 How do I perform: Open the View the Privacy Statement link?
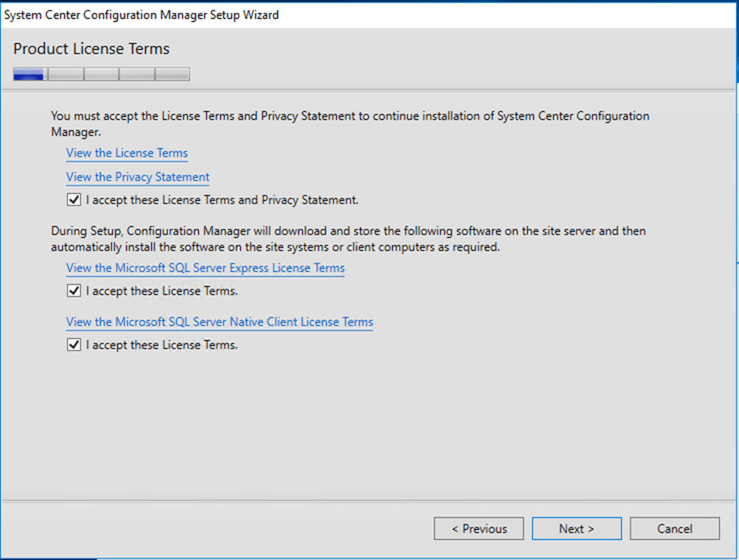(x=137, y=177)
